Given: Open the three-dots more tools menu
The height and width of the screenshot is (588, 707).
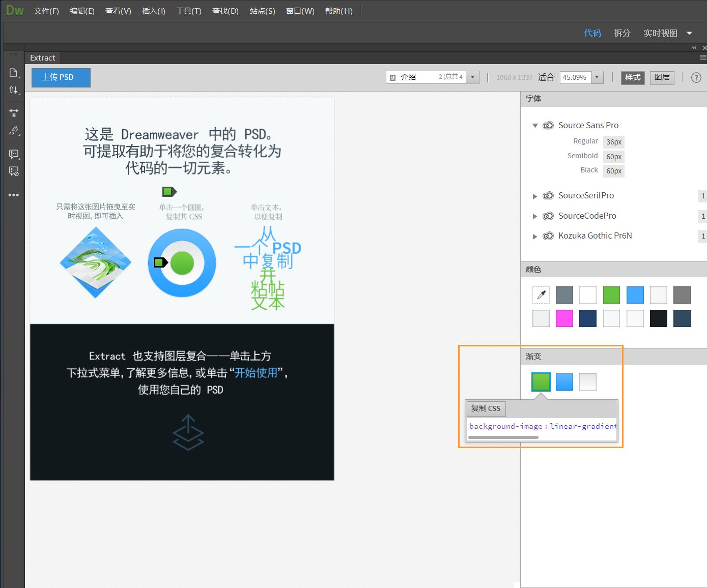Looking at the screenshot, I should click(14, 195).
